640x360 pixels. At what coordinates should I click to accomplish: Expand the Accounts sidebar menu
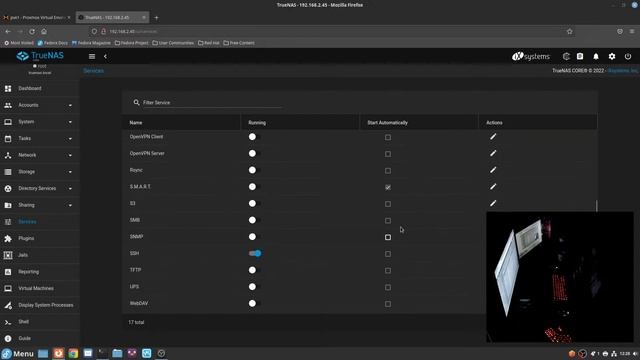(x=39, y=105)
